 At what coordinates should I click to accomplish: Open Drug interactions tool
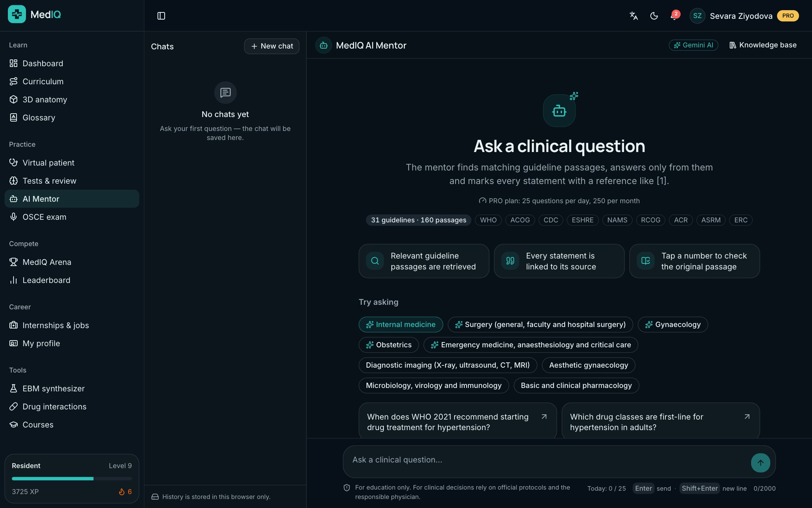tap(72, 406)
